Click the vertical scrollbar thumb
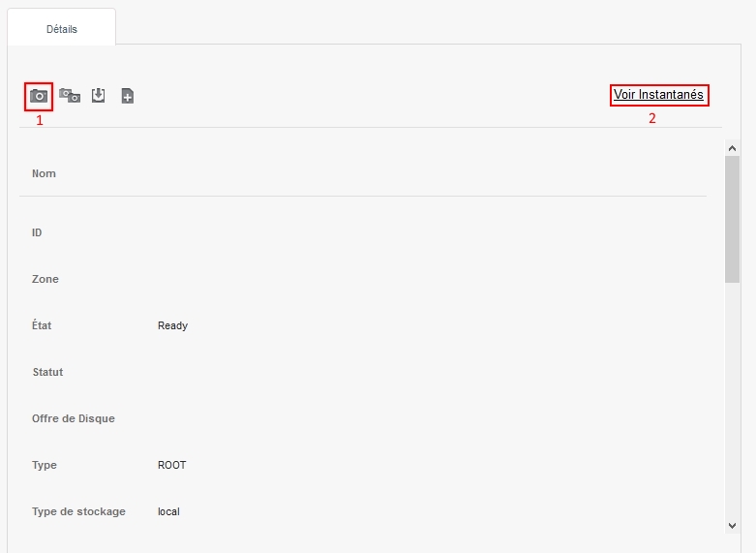The height and width of the screenshot is (553, 756). coord(732,218)
